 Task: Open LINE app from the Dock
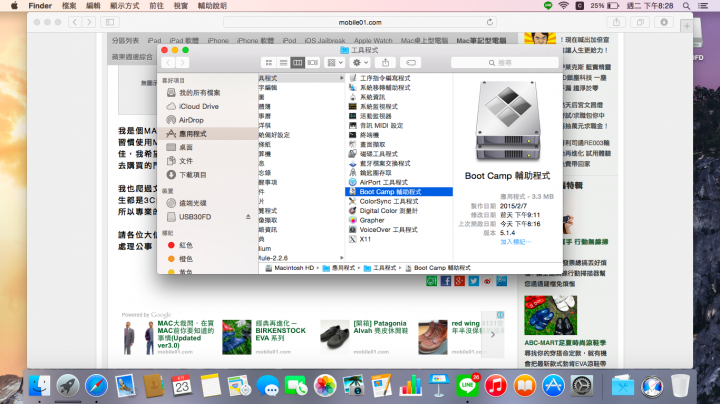click(x=467, y=385)
